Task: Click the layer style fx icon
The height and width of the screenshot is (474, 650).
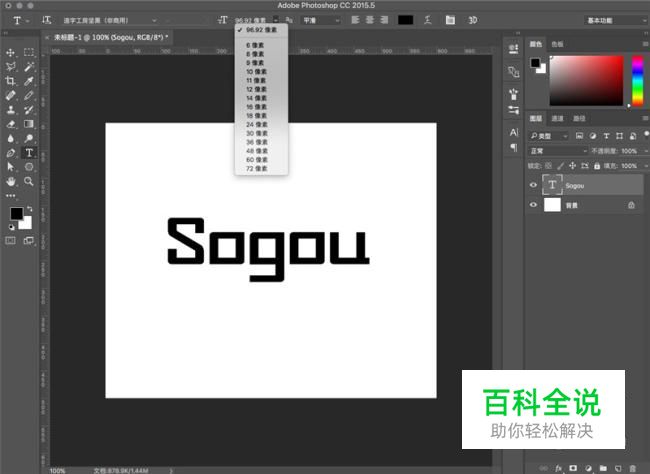Action: point(558,468)
